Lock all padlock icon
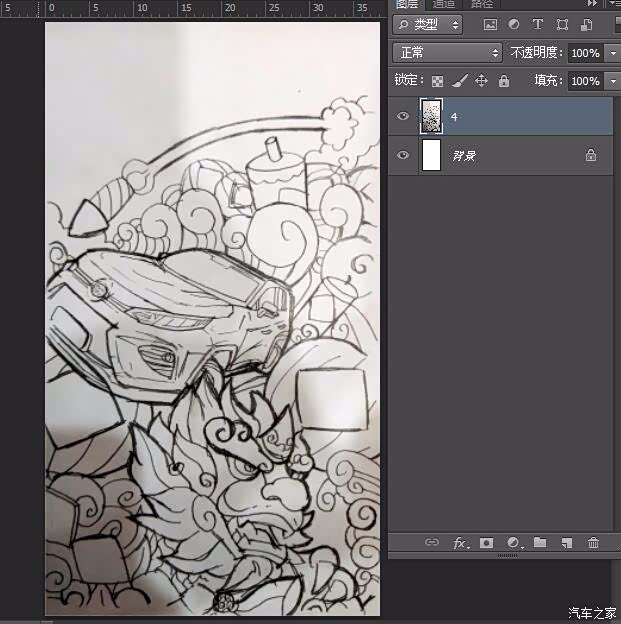This screenshot has height=624, width=621. point(504,81)
